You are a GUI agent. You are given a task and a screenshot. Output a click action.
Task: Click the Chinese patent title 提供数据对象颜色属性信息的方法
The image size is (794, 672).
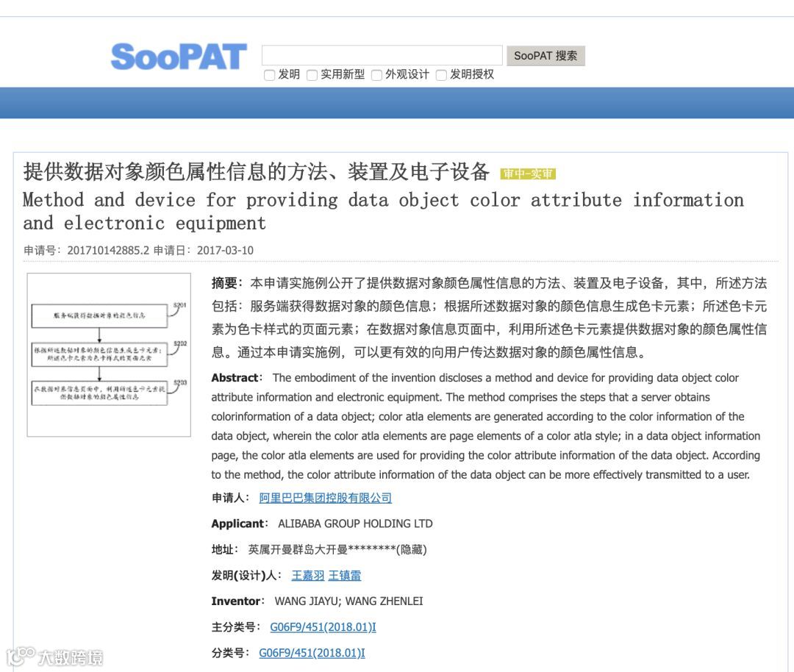(176, 171)
